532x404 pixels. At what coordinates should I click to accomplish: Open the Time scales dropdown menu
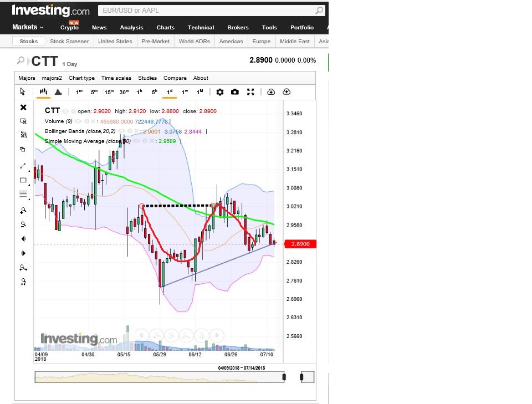click(x=116, y=78)
